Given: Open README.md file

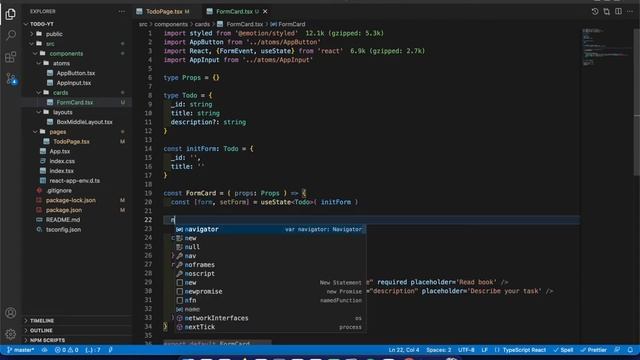Looking at the screenshot, I should [63, 220].
